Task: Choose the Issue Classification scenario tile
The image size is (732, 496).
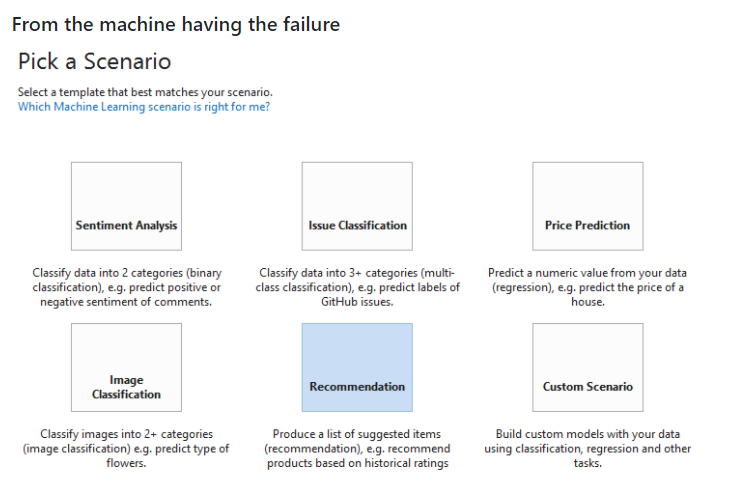Action: coord(357,206)
